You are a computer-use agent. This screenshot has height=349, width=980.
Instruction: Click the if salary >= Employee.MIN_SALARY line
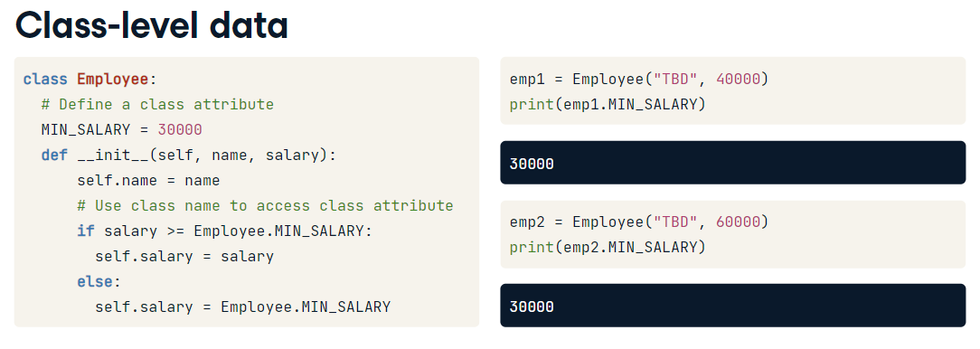[x=224, y=231]
